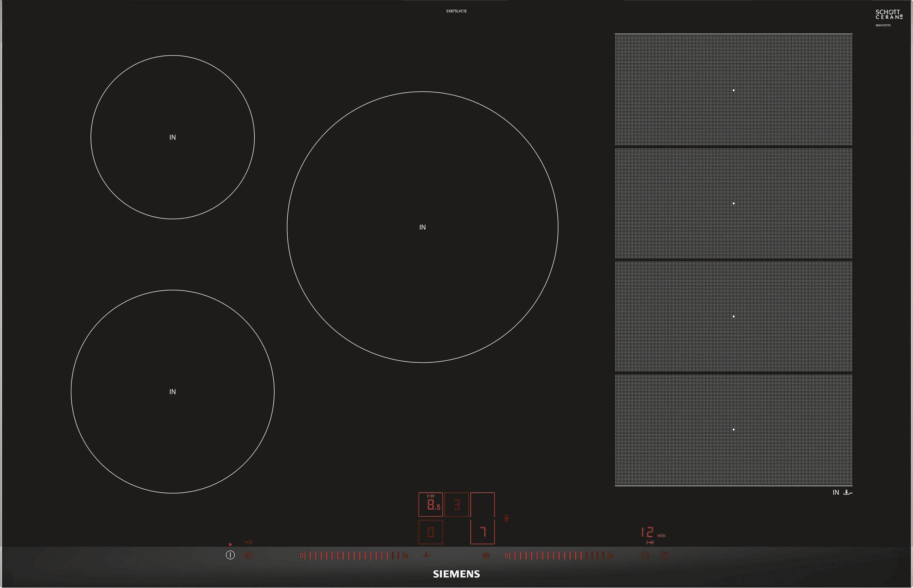
Task: Select hotplate display showing 3
Action: [457, 505]
